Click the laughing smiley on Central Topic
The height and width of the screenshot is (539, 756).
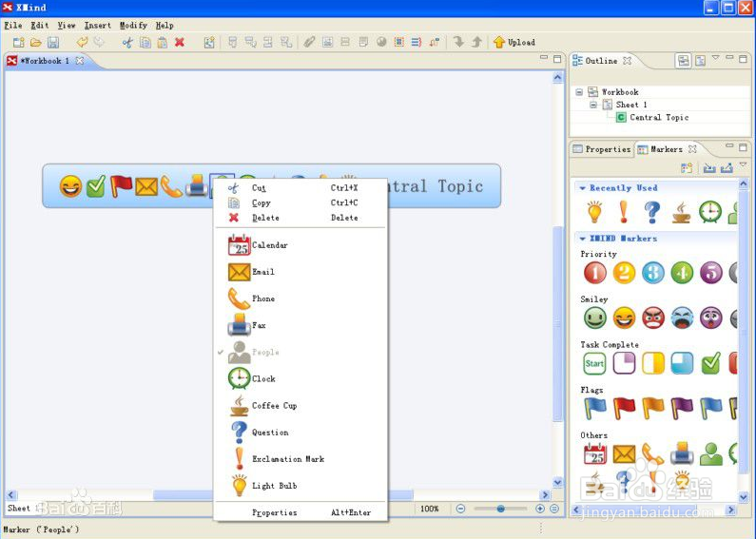click(x=70, y=186)
